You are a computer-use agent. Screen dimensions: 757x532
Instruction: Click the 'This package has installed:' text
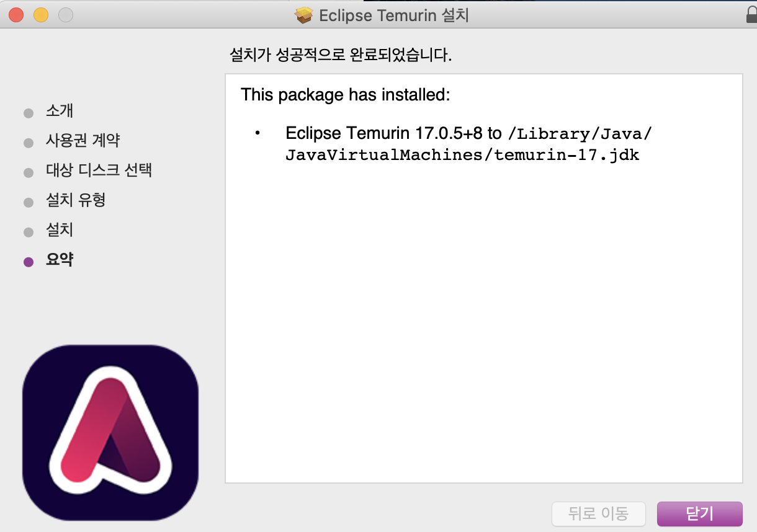(345, 95)
